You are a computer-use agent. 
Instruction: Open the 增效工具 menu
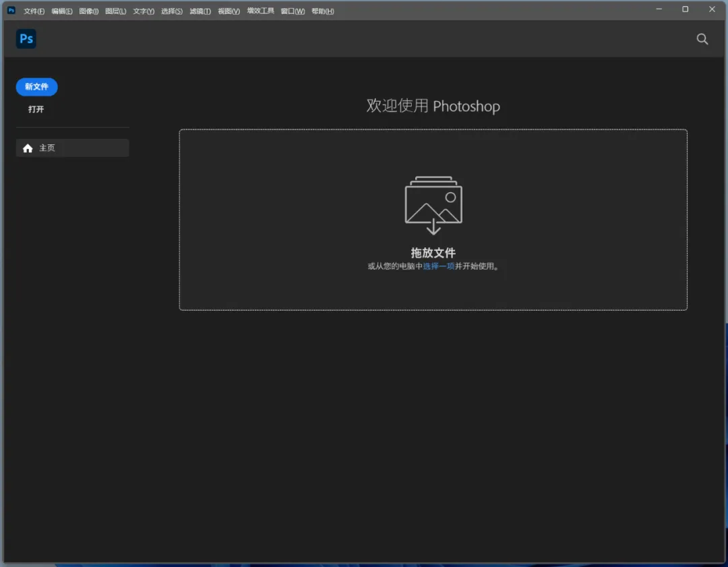260,11
